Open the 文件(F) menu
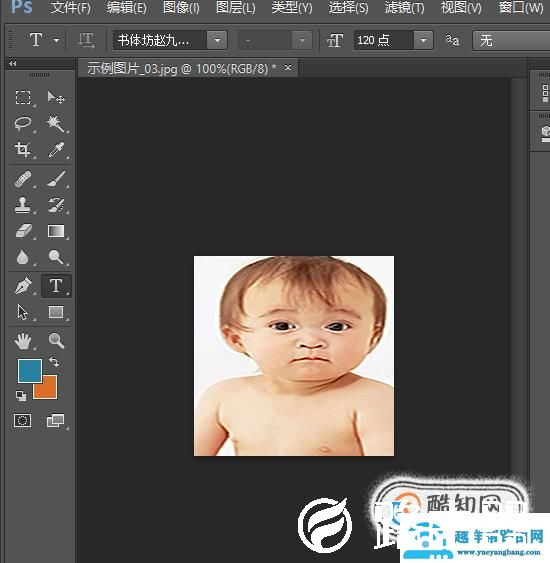The width and height of the screenshot is (550, 563). (x=70, y=8)
